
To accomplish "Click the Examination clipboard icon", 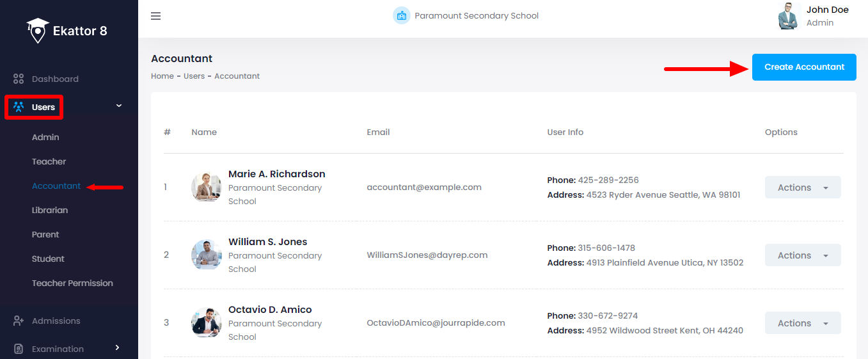I will point(19,349).
